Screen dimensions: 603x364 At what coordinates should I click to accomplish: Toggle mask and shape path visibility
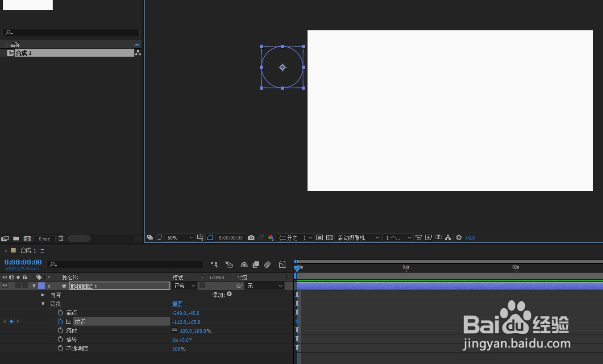210,238
